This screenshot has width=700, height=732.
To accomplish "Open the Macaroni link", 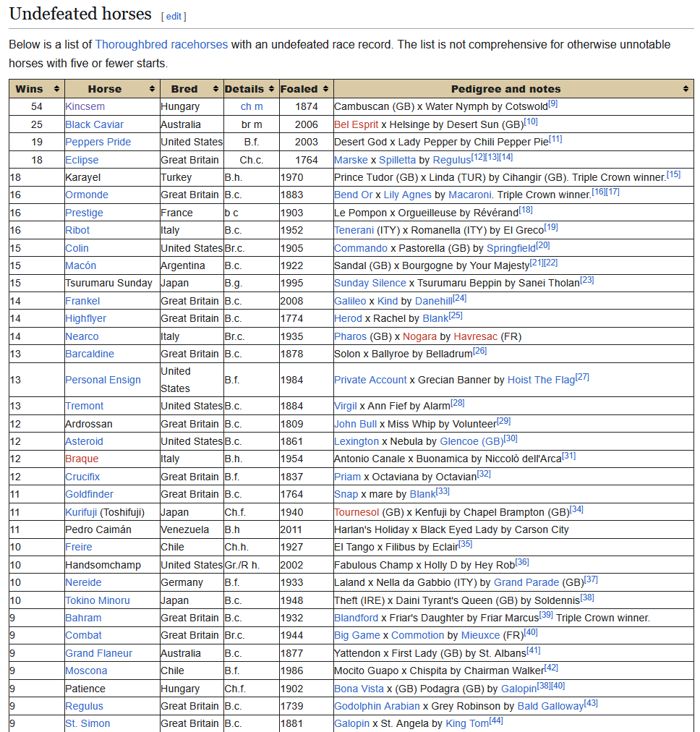I will pyautogui.click(x=470, y=195).
